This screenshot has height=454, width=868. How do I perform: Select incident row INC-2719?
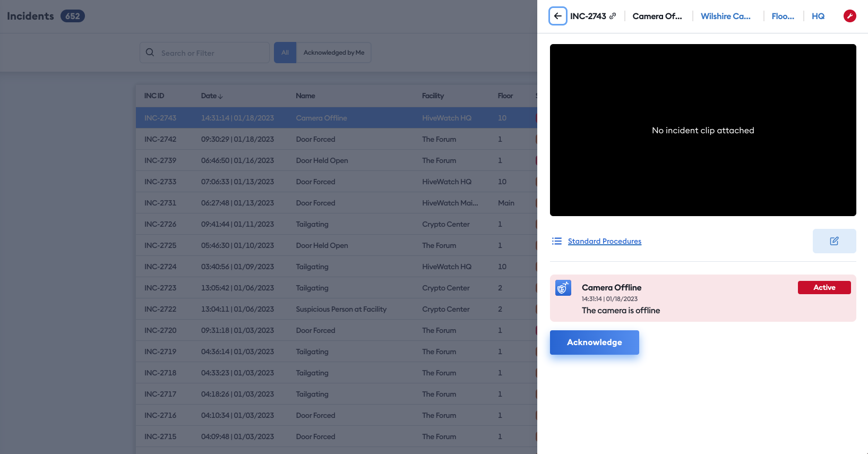337,352
